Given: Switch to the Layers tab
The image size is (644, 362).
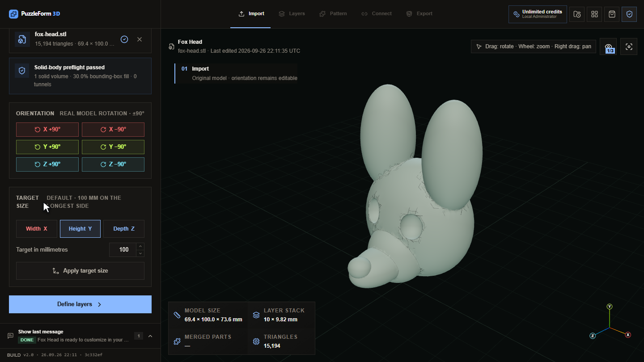Looking at the screenshot, I should (292, 14).
